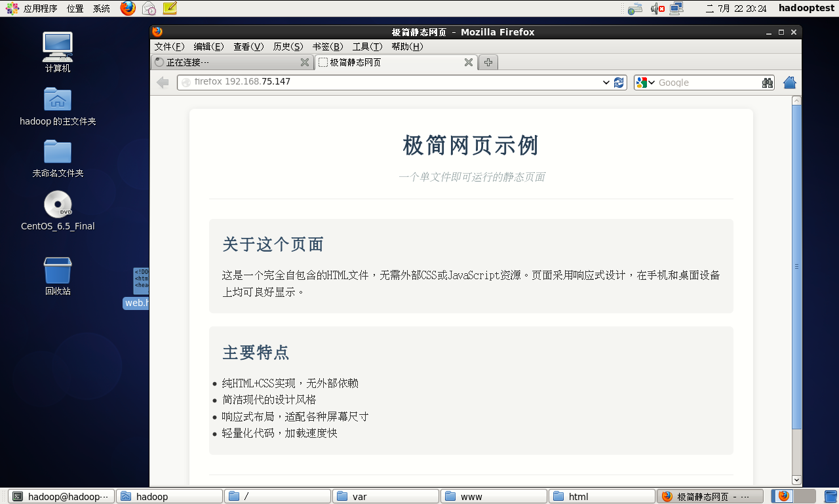The image size is (839, 504).
Task: Click the trash applet in the bottom panel
Action: click(830, 496)
